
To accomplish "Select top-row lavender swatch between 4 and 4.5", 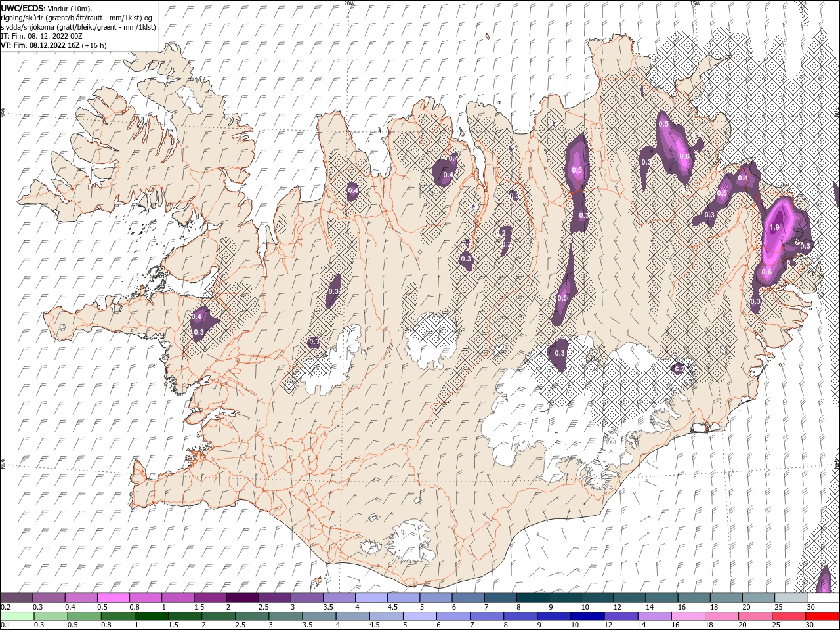I will coord(371,598).
